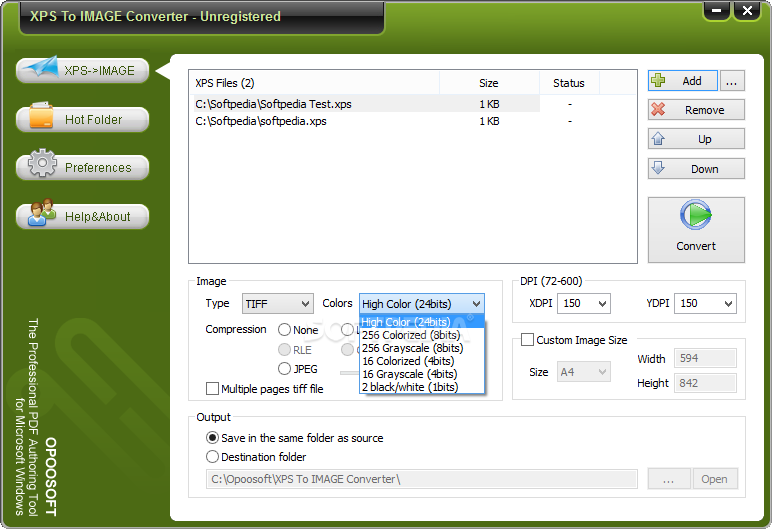Choose 16 Grayscale (4bits) option

(x=422, y=374)
